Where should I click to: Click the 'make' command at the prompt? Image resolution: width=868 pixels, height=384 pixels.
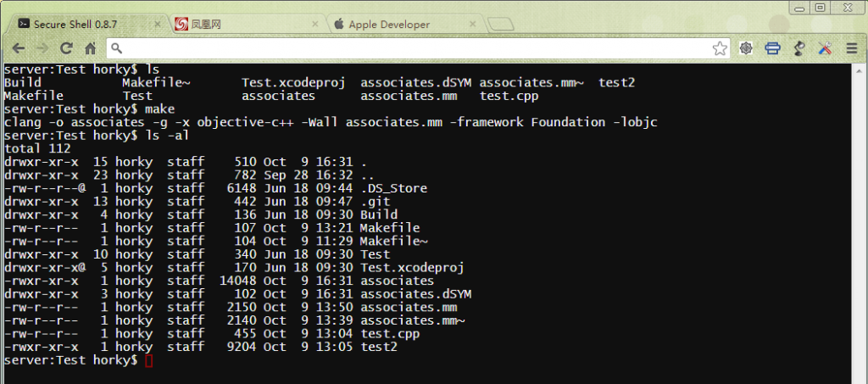coord(159,109)
